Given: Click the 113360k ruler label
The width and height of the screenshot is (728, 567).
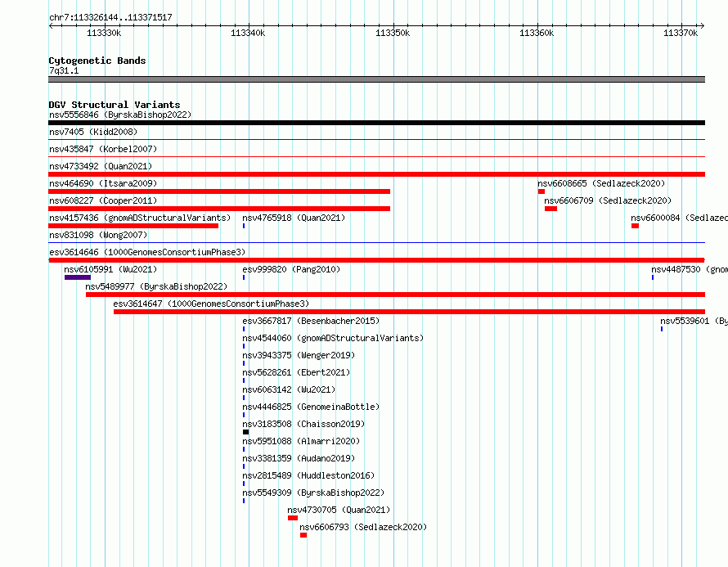Looking at the screenshot, I should (x=537, y=33).
